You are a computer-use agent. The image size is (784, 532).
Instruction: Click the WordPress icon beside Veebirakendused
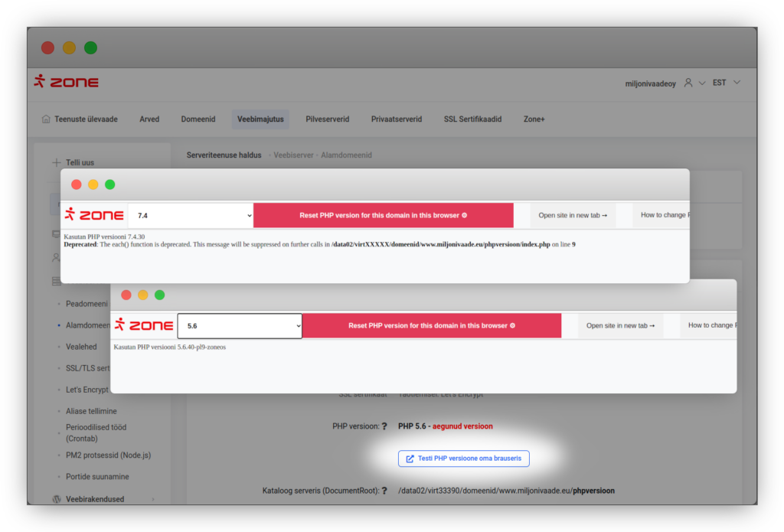57,499
